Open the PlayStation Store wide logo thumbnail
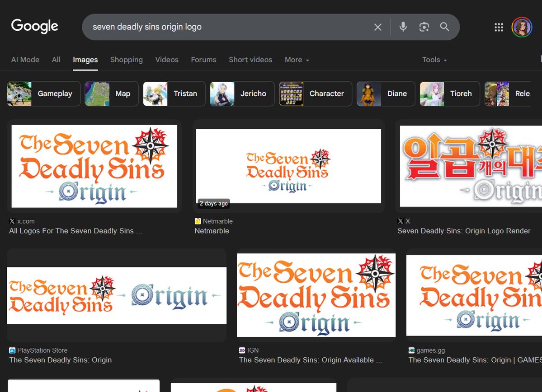Viewport: 542px width, 392px height. tap(117, 295)
